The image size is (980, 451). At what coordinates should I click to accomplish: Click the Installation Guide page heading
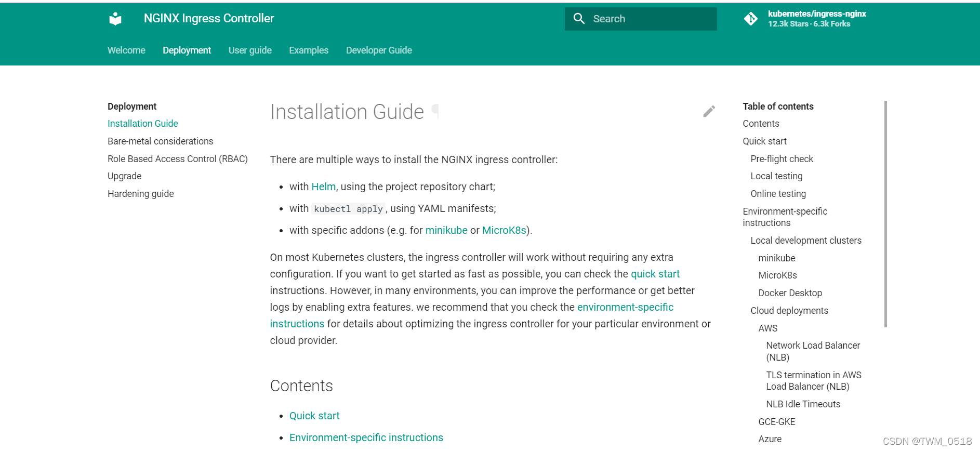click(347, 112)
